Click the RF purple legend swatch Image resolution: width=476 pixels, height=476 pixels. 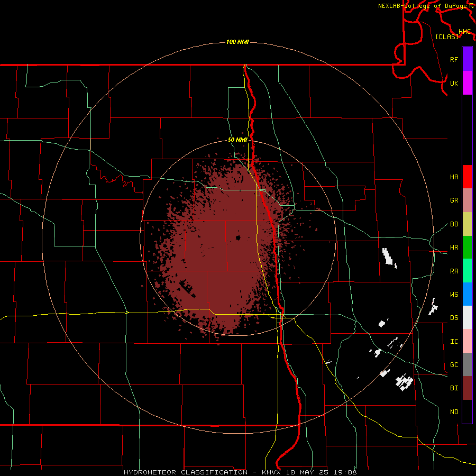click(x=467, y=59)
